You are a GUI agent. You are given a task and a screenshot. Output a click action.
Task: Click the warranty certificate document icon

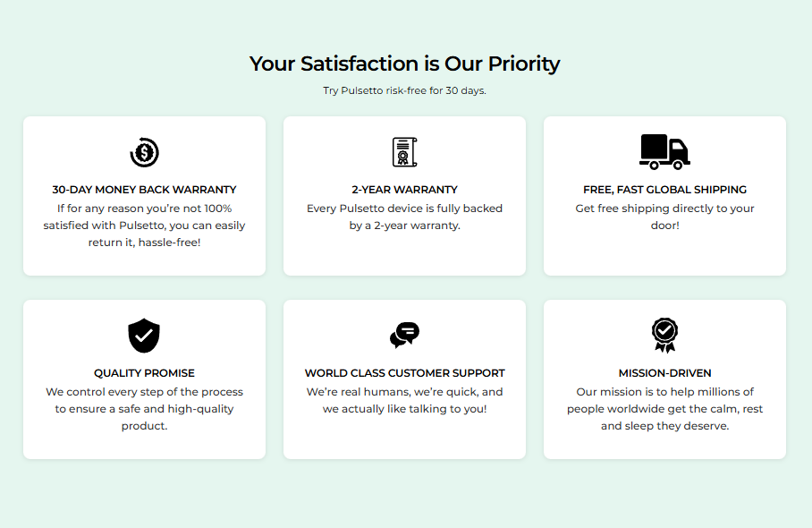404,152
